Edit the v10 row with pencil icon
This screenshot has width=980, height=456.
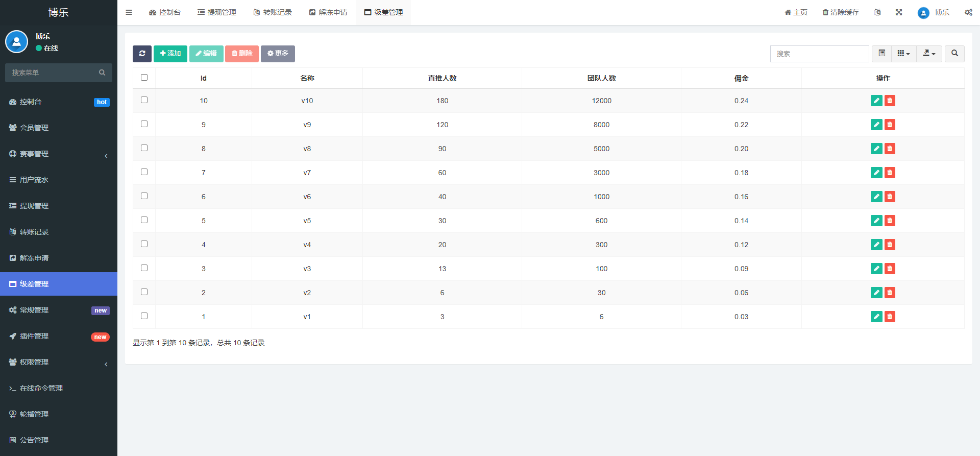(x=876, y=101)
